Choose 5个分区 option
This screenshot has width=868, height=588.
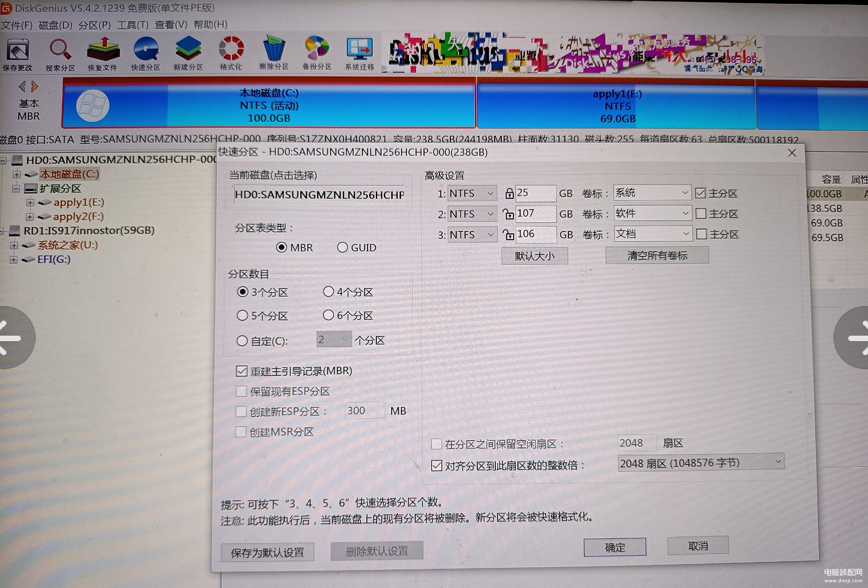(243, 315)
